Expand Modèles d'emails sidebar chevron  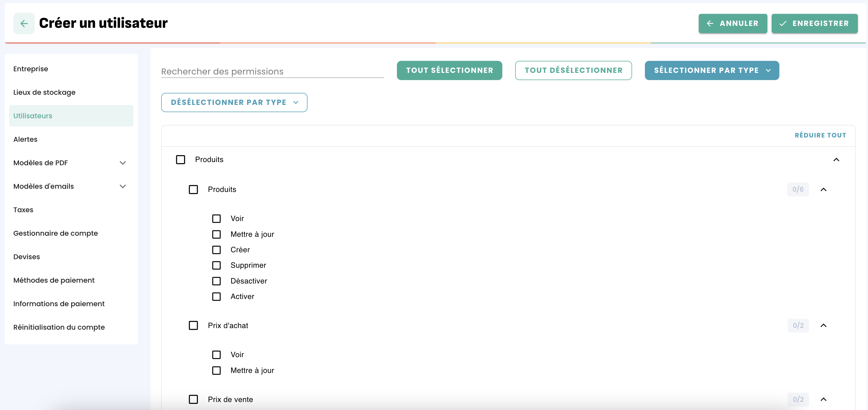click(x=123, y=186)
